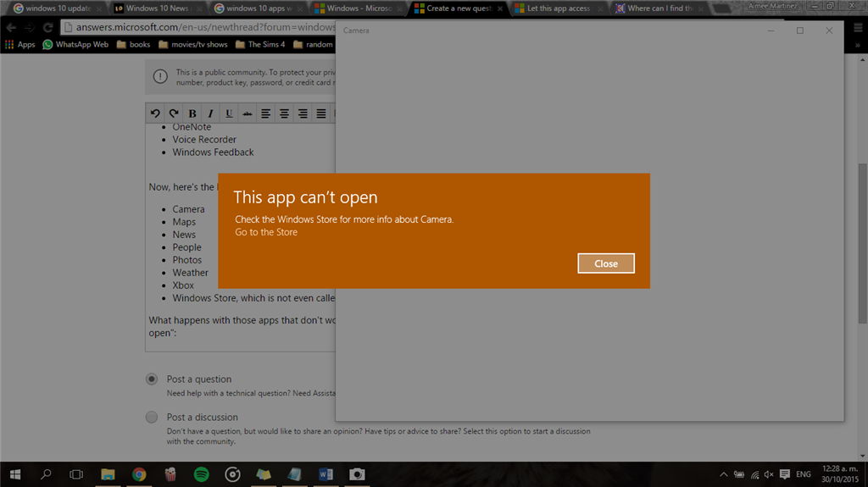The height and width of the screenshot is (487, 868).
Task: Justify the text in the editor
Action: [x=320, y=113]
